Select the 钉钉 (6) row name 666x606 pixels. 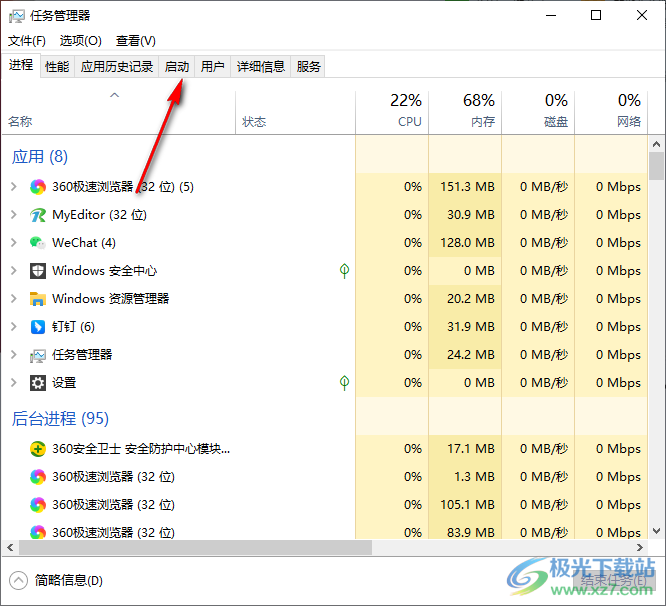[x=73, y=327]
